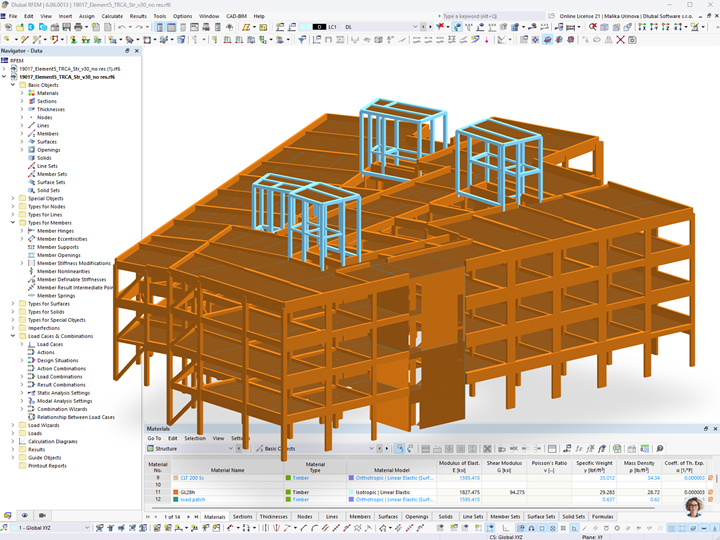Click the user avatar photo
The image size is (720, 540).
pyautogui.click(x=694, y=507)
